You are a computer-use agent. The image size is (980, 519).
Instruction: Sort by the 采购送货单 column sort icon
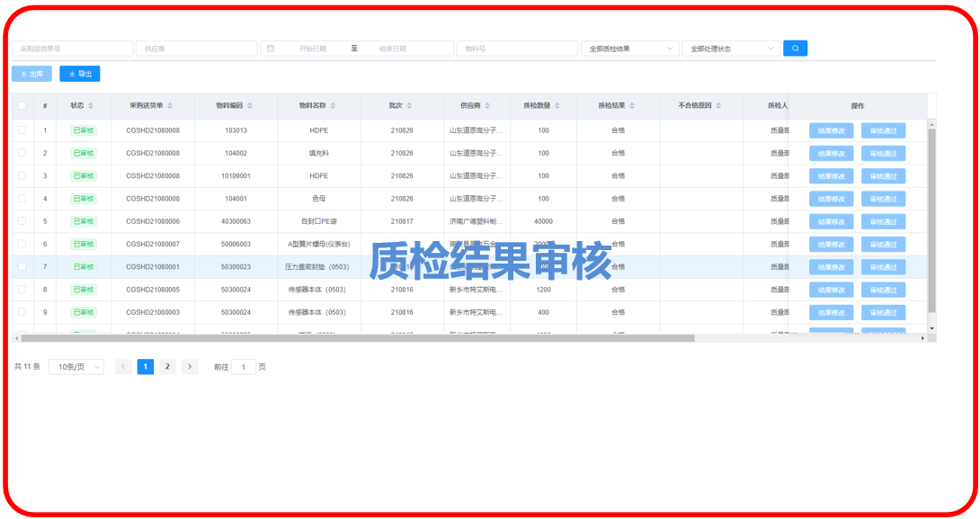[170, 106]
